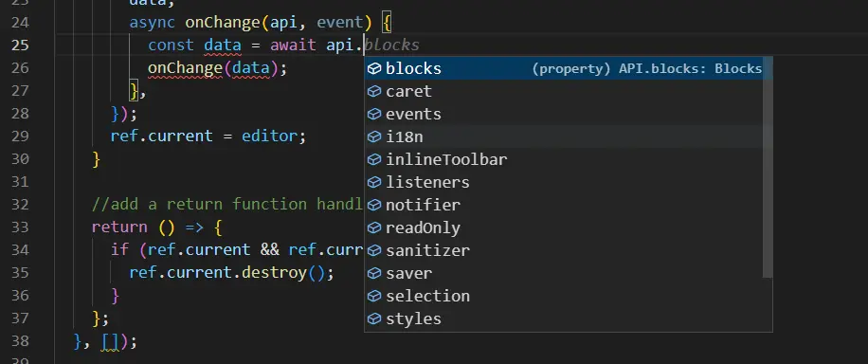
Task: Click the property icon next to saver
Action: [x=374, y=273]
